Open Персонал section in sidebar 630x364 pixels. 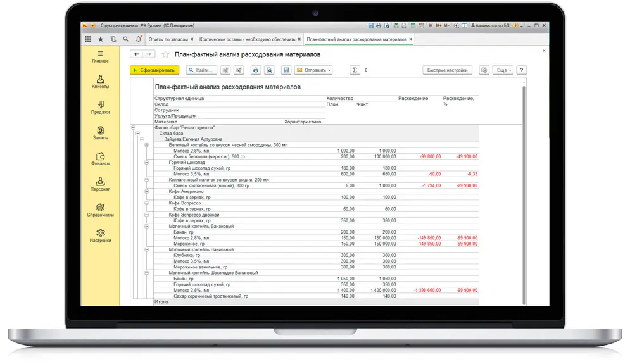click(100, 184)
